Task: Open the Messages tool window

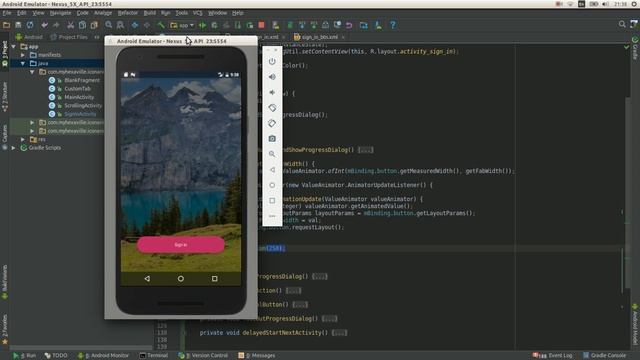Action: tap(257, 356)
